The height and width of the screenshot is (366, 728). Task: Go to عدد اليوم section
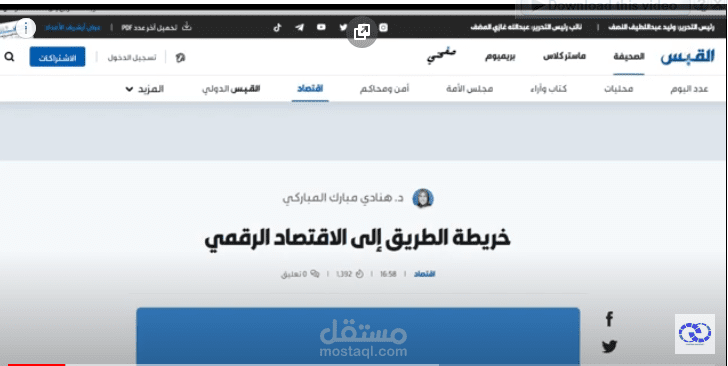[x=689, y=89]
